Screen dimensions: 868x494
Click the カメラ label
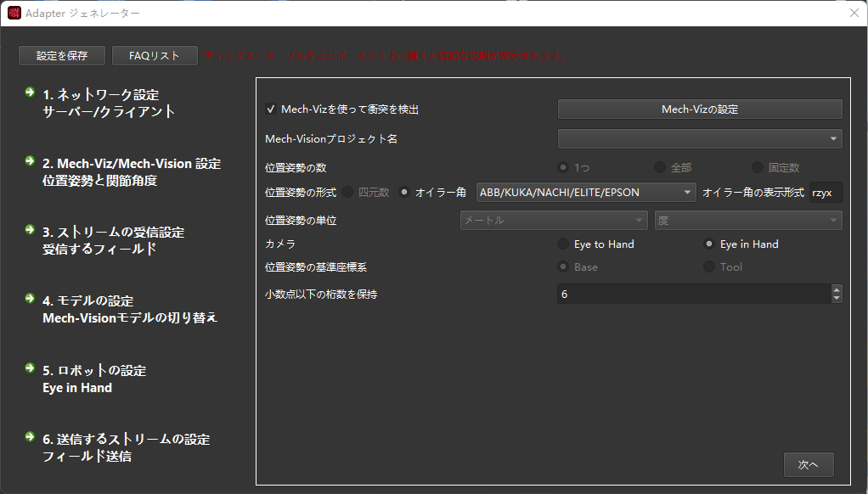280,244
